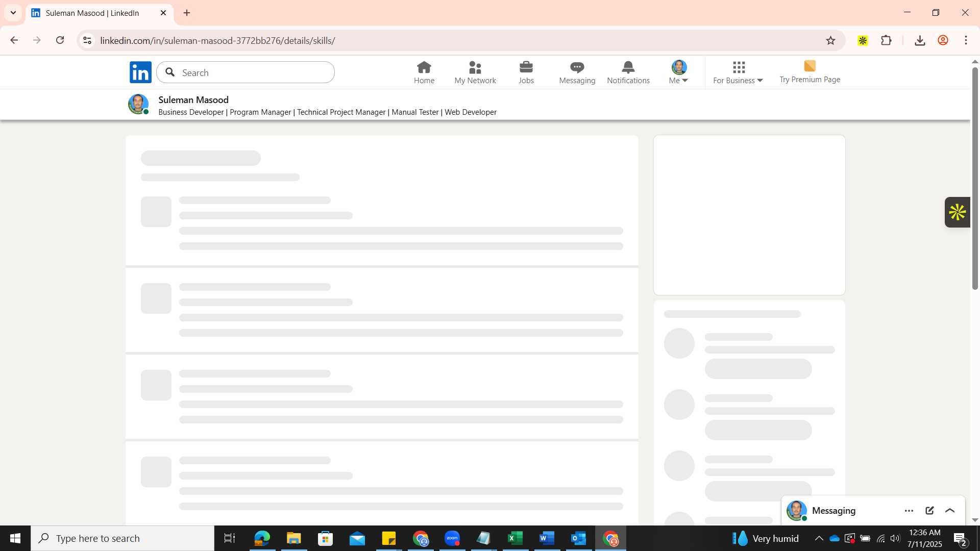Open Zoom from taskbar
Viewport: 980px width, 551px height.
click(452, 538)
